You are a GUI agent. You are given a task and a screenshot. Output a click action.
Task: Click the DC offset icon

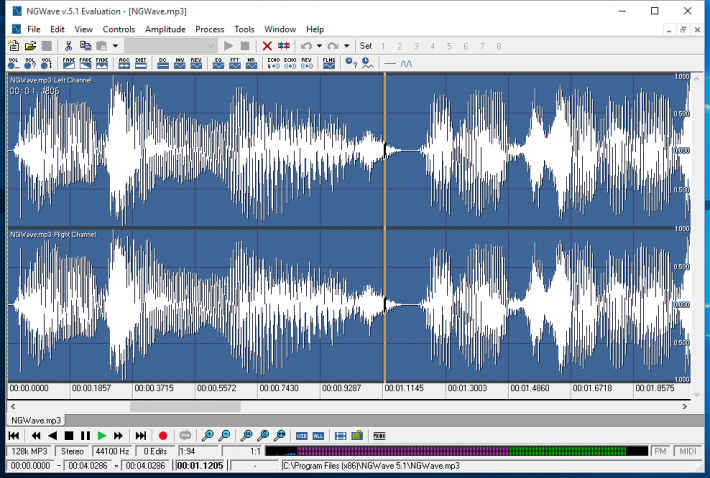point(163,63)
